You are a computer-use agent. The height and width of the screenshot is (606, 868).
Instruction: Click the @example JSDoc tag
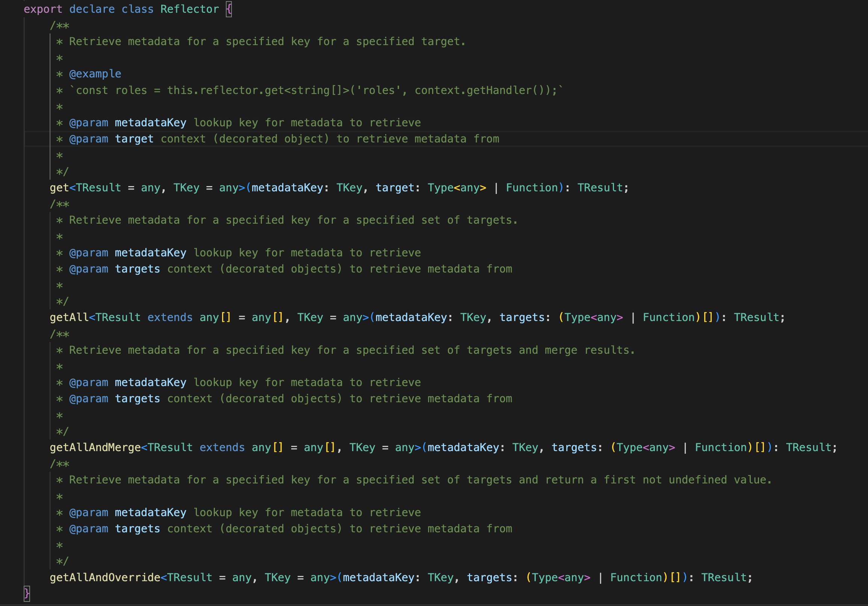[x=95, y=74]
